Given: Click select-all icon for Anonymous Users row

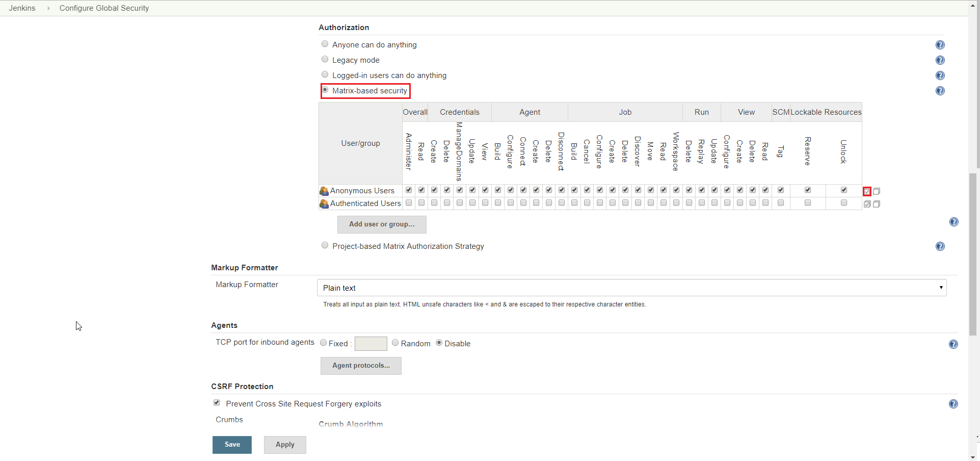Looking at the screenshot, I should [x=867, y=191].
